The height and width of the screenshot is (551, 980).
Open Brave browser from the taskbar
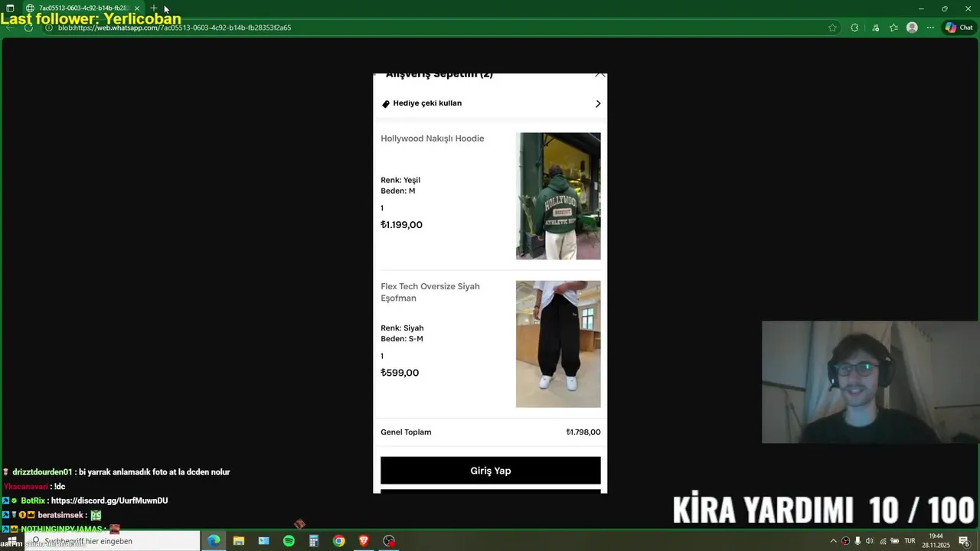364,541
